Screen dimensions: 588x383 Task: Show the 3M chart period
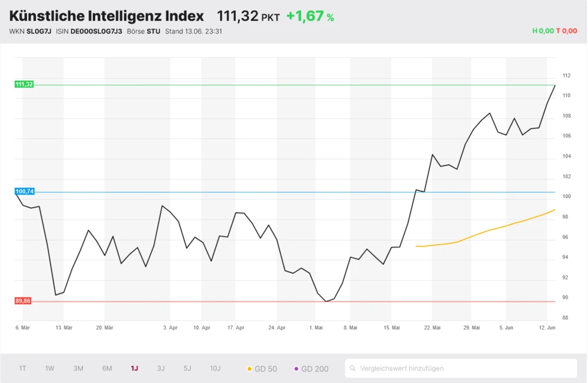[x=78, y=369]
